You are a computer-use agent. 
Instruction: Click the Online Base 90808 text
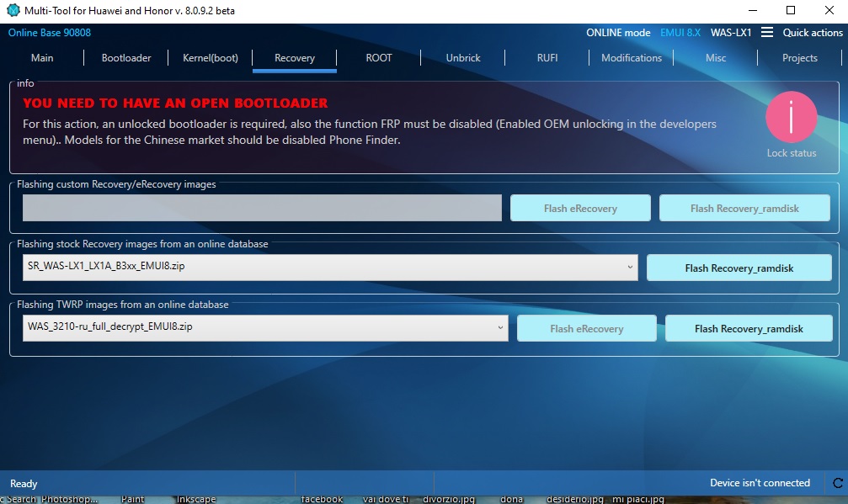[x=49, y=33]
